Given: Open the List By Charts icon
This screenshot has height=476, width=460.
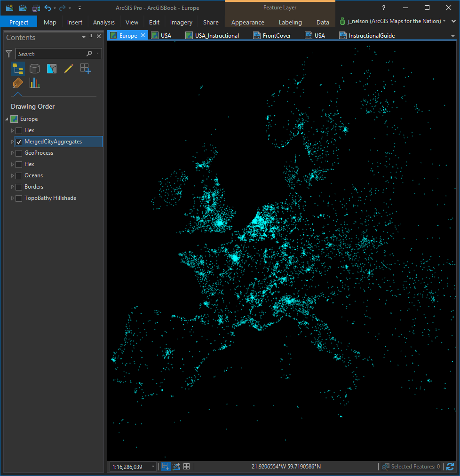Looking at the screenshot, I should coord(34,83).
